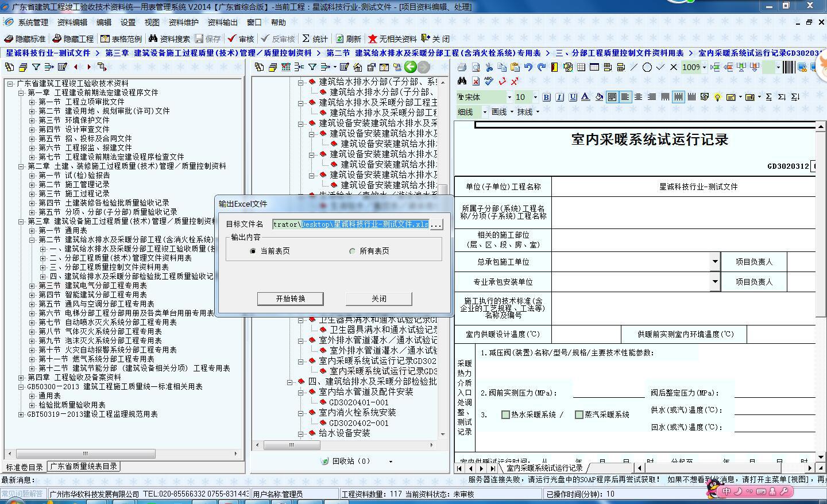Open 总承包施工单位 dropdown arrow
827x504 pixels.
(715, 262)
